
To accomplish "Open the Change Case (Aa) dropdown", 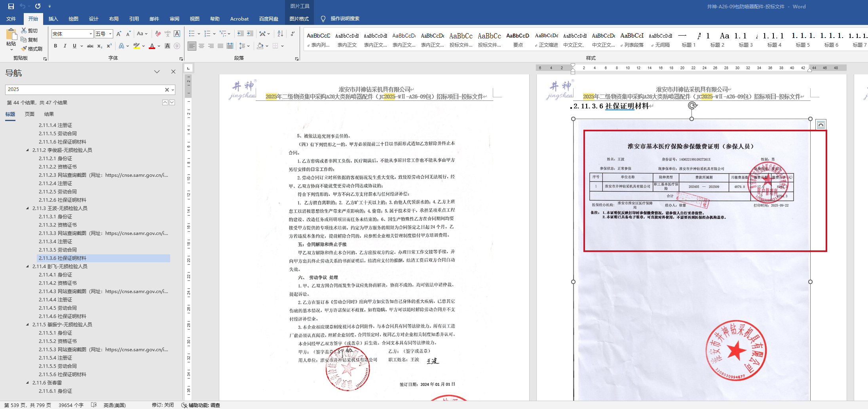I will click(x=142, y=34).
